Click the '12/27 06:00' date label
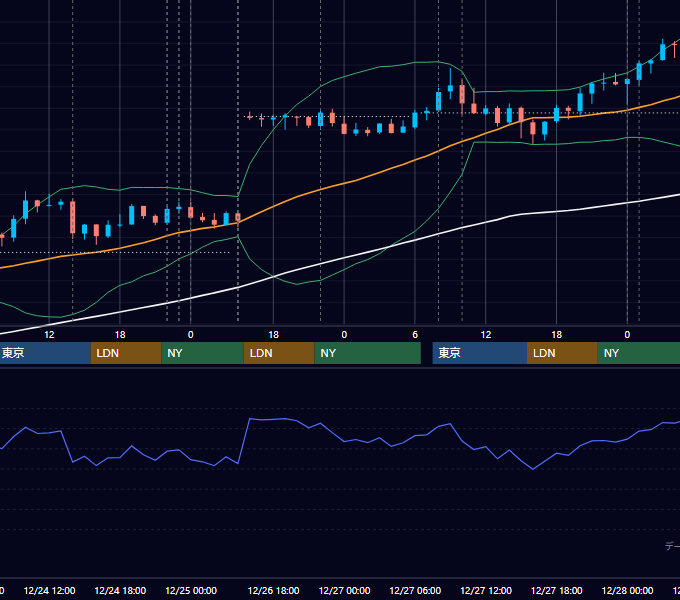This screenshot has height=600, width=680. click(415, 590)
